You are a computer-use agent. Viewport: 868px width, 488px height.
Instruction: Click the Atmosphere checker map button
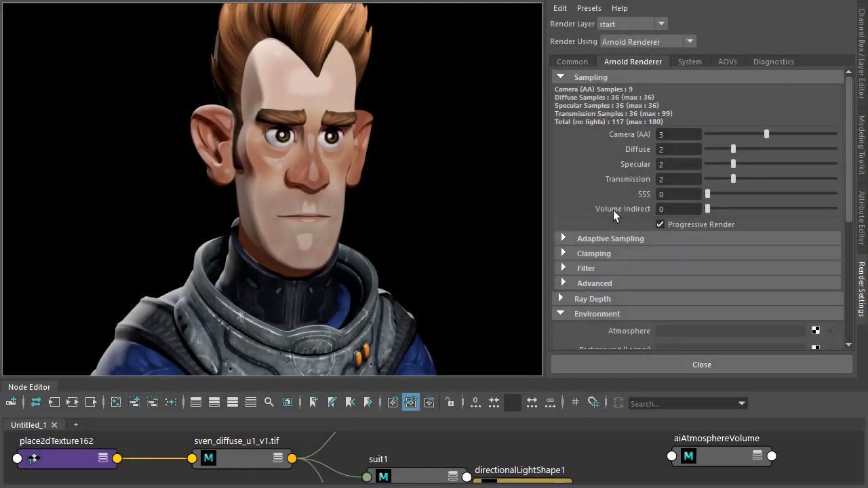(x=815, y=331)
